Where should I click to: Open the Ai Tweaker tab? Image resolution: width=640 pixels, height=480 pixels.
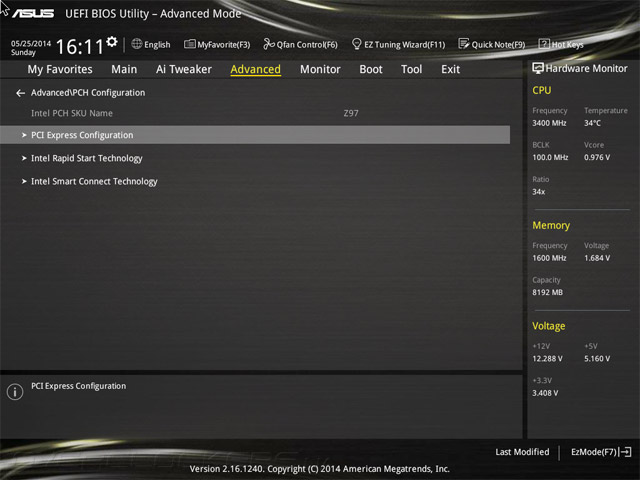184,69
